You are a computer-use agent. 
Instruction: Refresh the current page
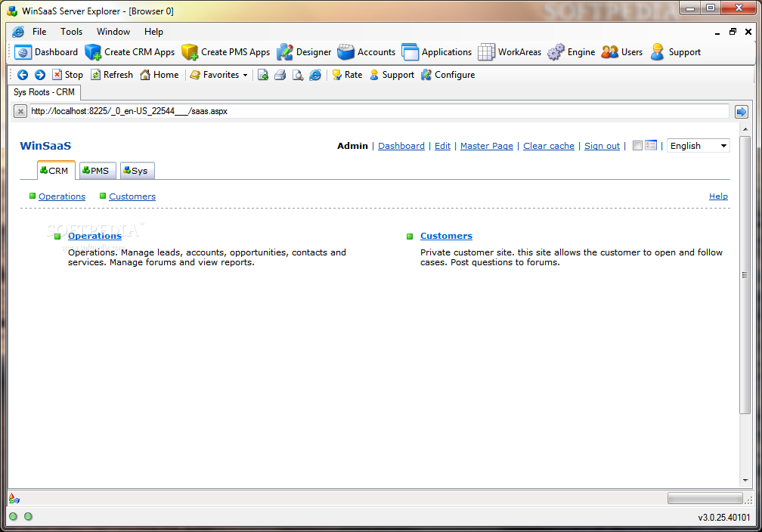coord(112,75)
